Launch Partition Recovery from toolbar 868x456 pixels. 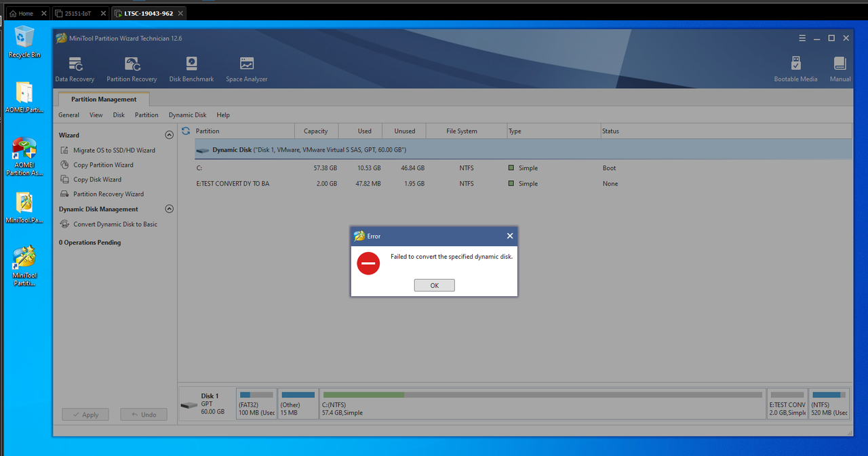click(x=132, y=70)
